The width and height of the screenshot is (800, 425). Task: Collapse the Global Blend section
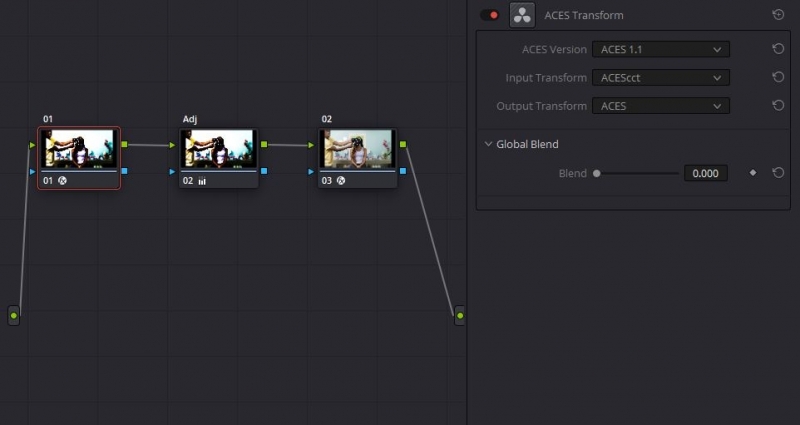coord(488,144)
